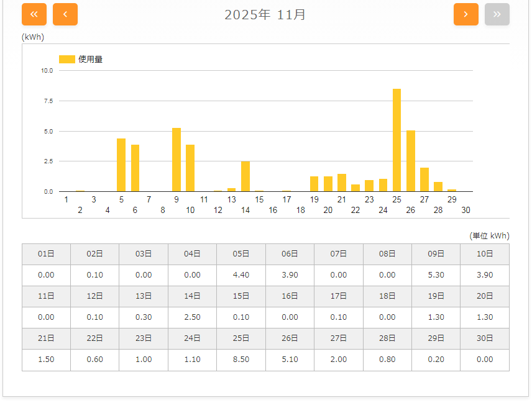Advance to next month with right arrow
The image size is (532, 403).
pyautogui.click(x=465, y=14)
